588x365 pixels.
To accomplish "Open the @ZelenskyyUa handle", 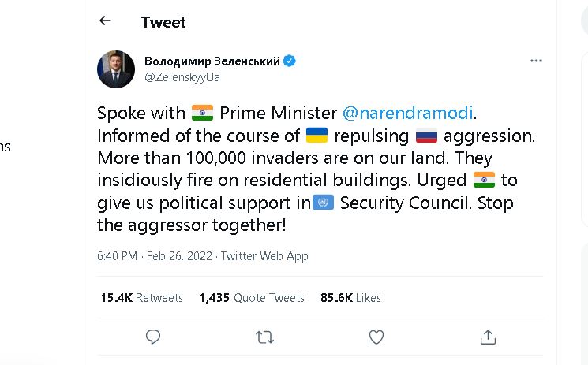I will point(182,77).
